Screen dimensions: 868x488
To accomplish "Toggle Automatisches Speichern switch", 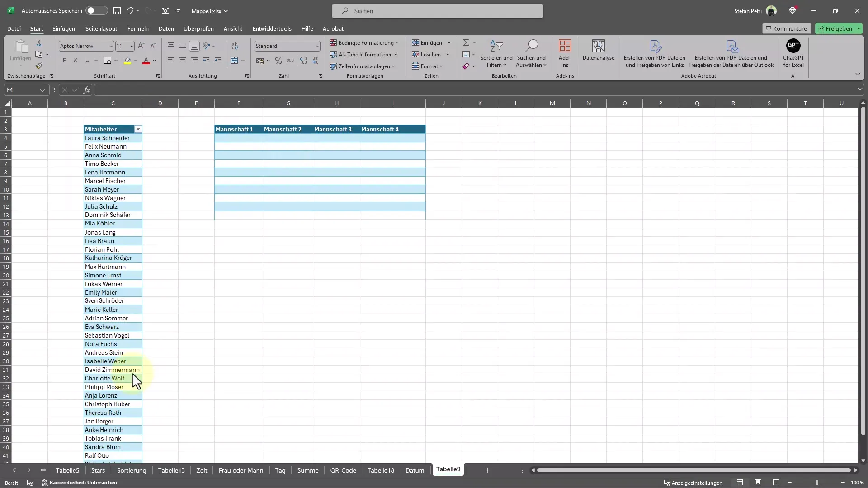I will pyautogui.click(x=93, y=11).
